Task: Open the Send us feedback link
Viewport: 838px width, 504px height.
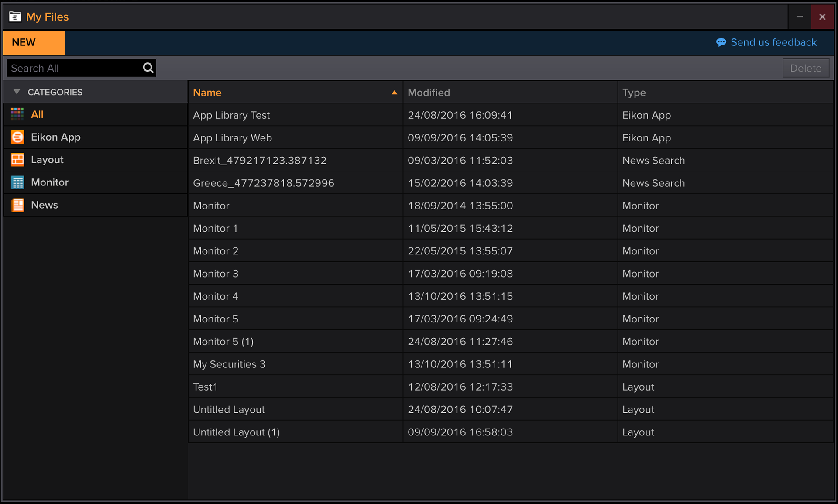Action: (774, 42)
